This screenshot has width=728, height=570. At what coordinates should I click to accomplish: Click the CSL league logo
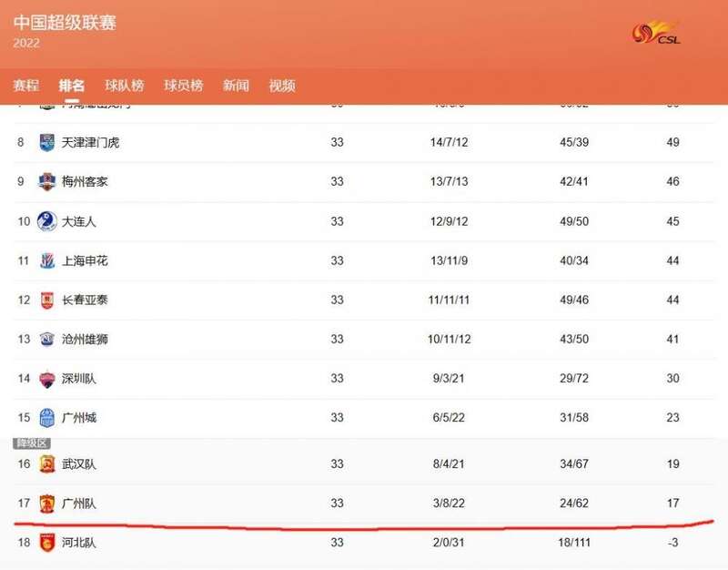[655, 33]
